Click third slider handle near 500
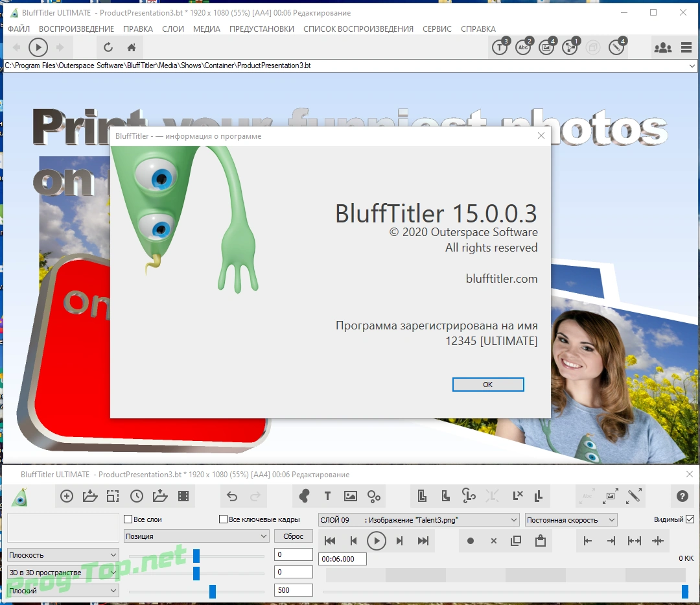This screenshot has width=700, height=605. click(213, 591)
